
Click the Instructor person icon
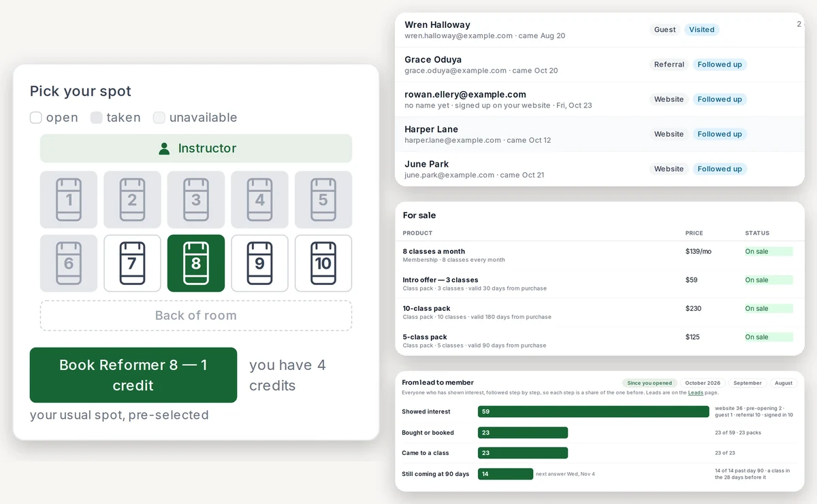(164, 148)
